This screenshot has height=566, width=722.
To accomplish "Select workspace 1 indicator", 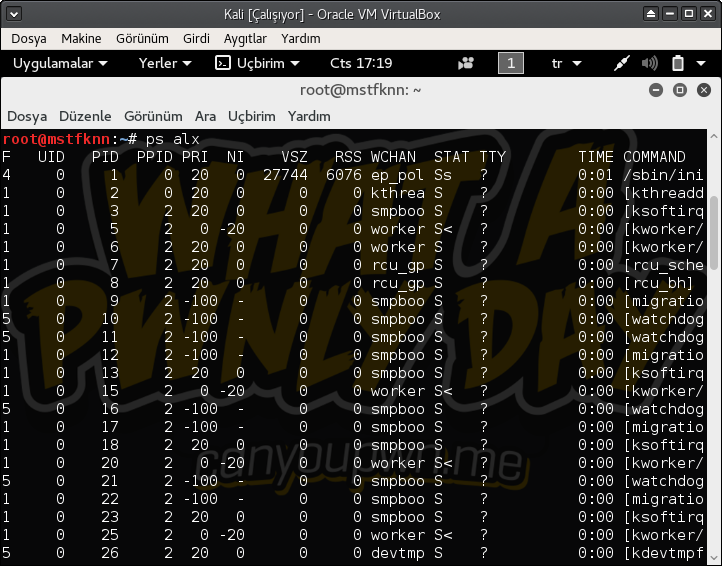I will pyautogui.click(x=510, y=63).
